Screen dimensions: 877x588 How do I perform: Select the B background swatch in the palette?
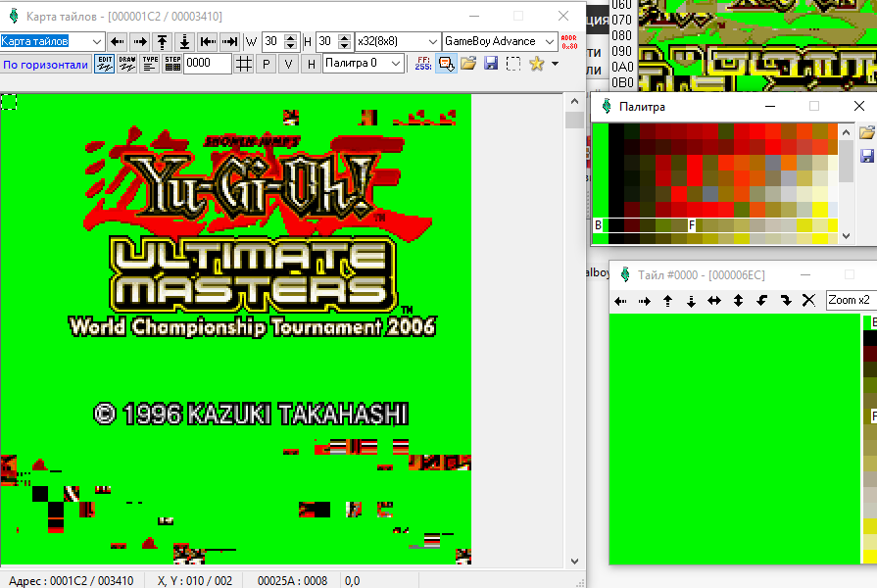coord(599,224)
